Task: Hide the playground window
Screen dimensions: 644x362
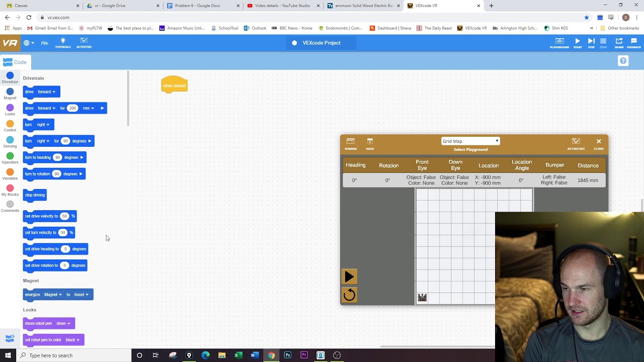Action: click(x=370, y=143)
